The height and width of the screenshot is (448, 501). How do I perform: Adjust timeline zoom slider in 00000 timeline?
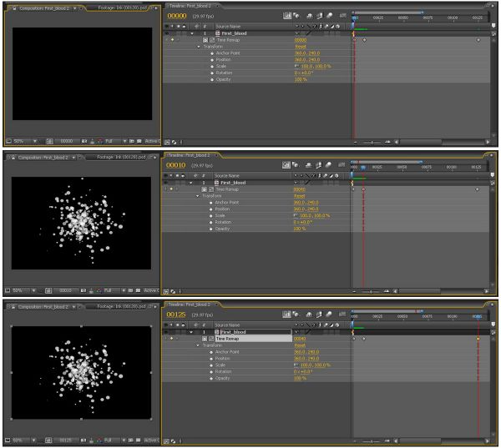click(372, 142)
